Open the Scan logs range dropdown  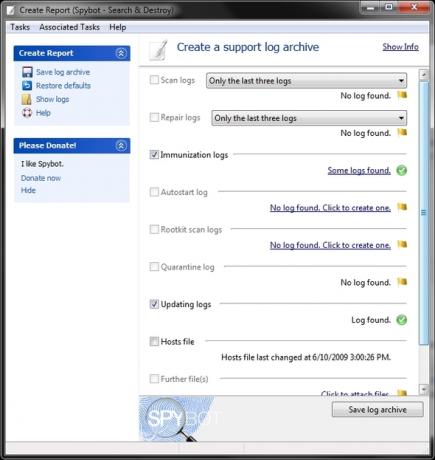(x=306, y=81)
